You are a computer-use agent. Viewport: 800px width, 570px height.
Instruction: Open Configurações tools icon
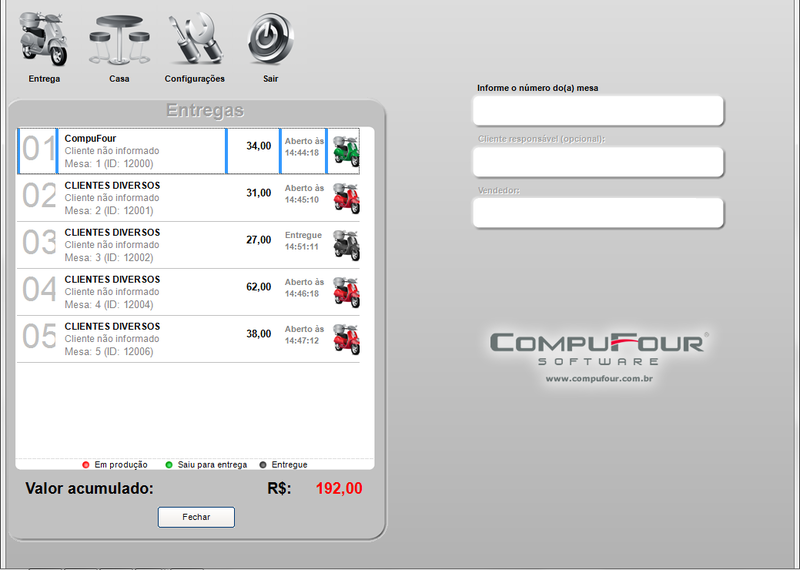[194, 41]
